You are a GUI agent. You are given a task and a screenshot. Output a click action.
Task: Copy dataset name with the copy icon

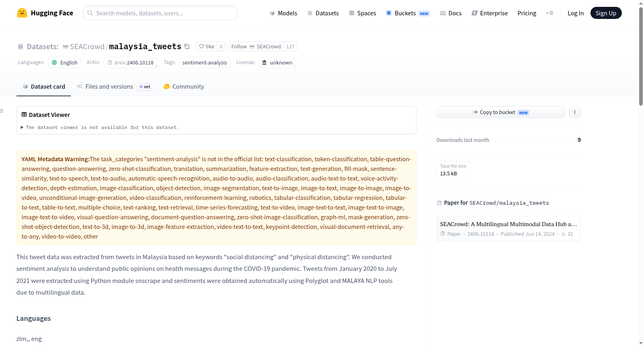coord(187,46)
